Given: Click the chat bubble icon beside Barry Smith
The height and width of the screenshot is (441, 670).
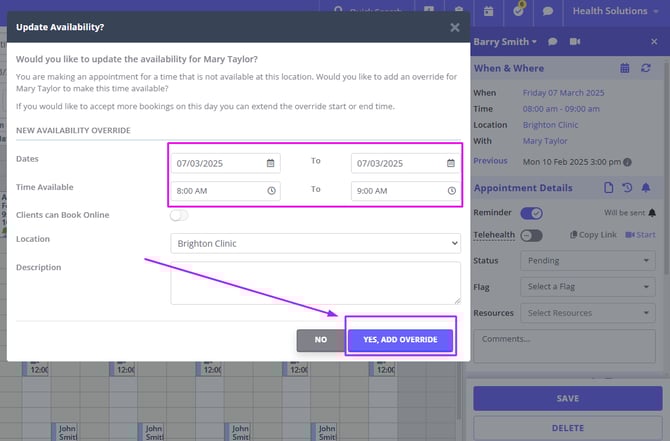Looking at the screenshot, I should coord(552,42).
